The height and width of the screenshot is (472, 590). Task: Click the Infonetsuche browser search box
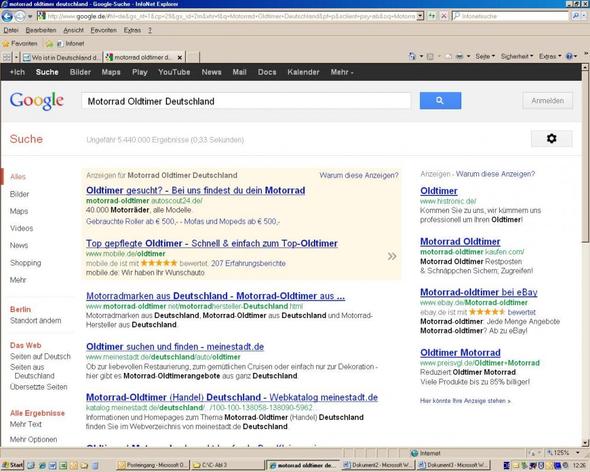(510, 16)
